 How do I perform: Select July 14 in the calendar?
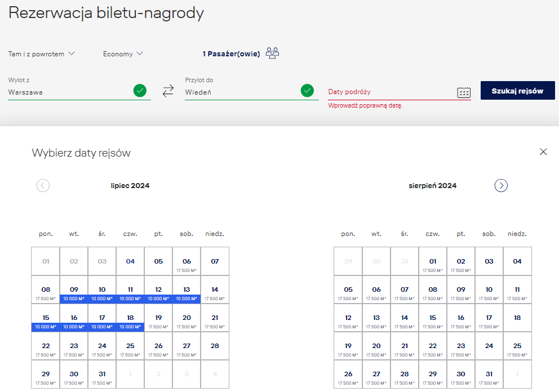coord(215,289)
